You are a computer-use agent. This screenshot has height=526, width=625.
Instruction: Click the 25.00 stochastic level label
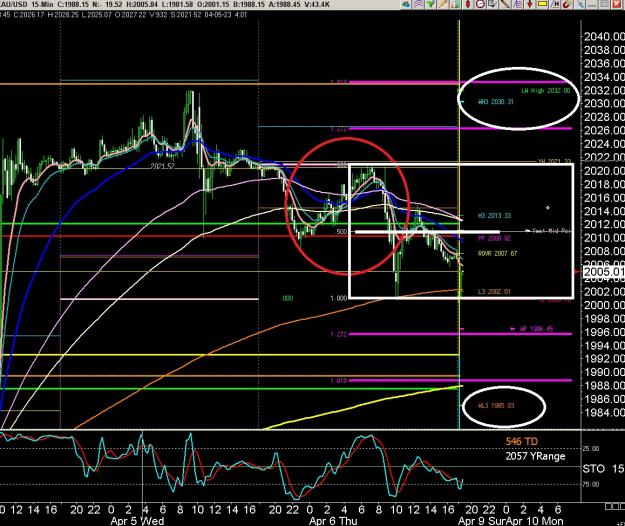click(591, 449)
